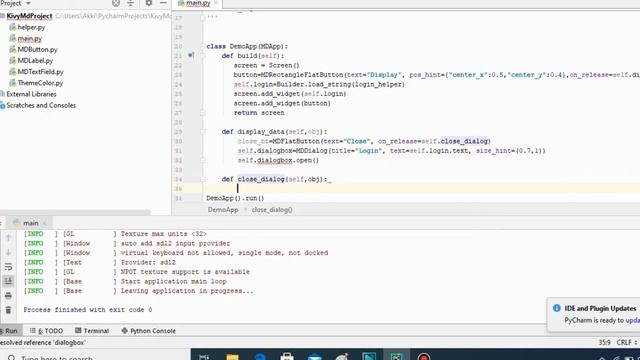The image size is (640, 360).
Task: Hide the Project tool window
Action: tap(163, 3)
